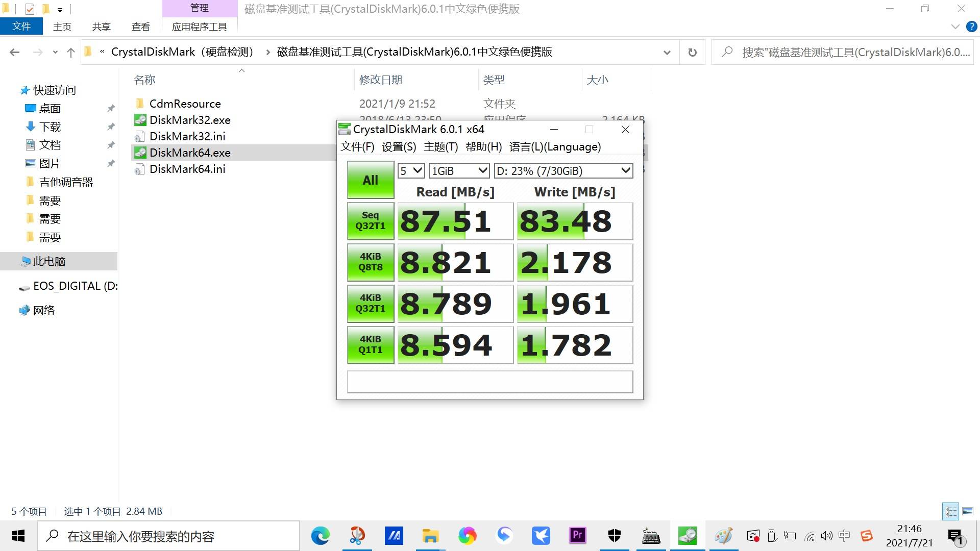Select 网络 in the navigation pane

(43, 310)
